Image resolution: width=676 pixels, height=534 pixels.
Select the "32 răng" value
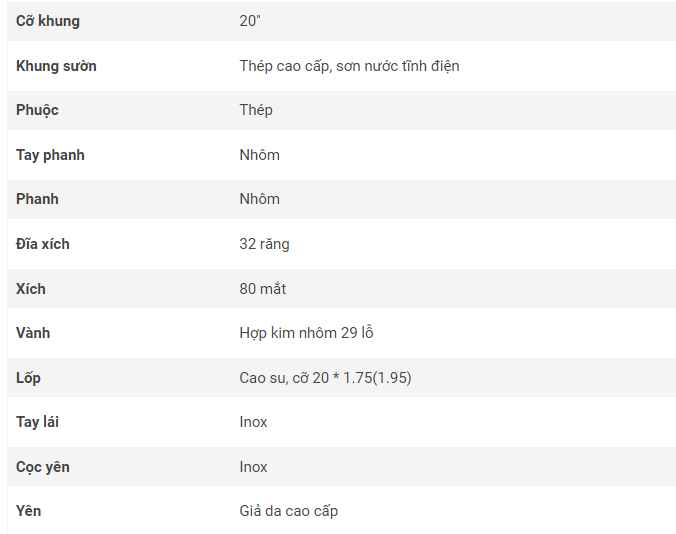pos(264,244)
